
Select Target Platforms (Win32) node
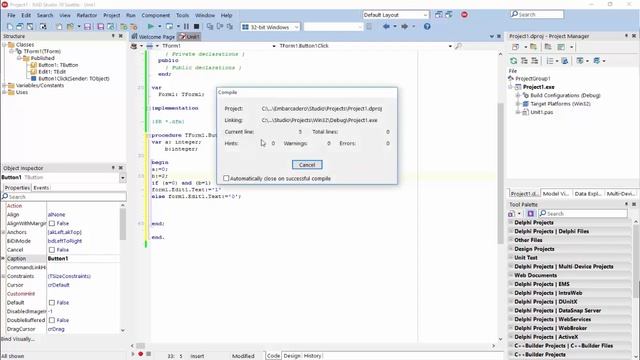point(560,104)
